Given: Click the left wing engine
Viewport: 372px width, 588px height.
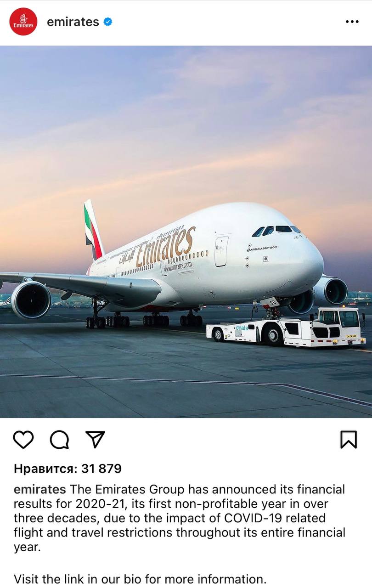Looking at the screenshot, I should coord(31,300).
